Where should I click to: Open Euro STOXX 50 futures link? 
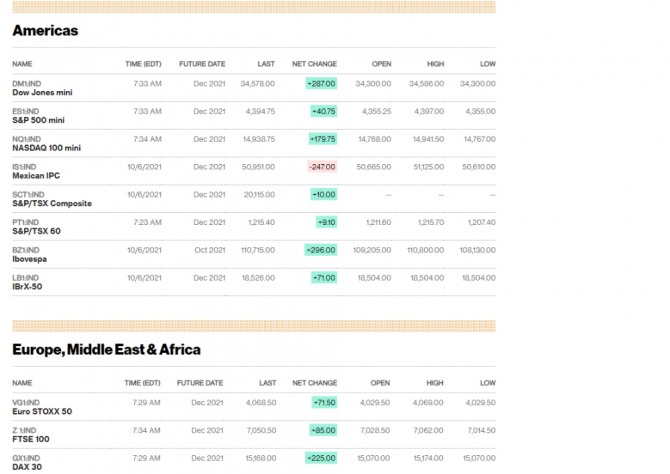pos(42,411)
